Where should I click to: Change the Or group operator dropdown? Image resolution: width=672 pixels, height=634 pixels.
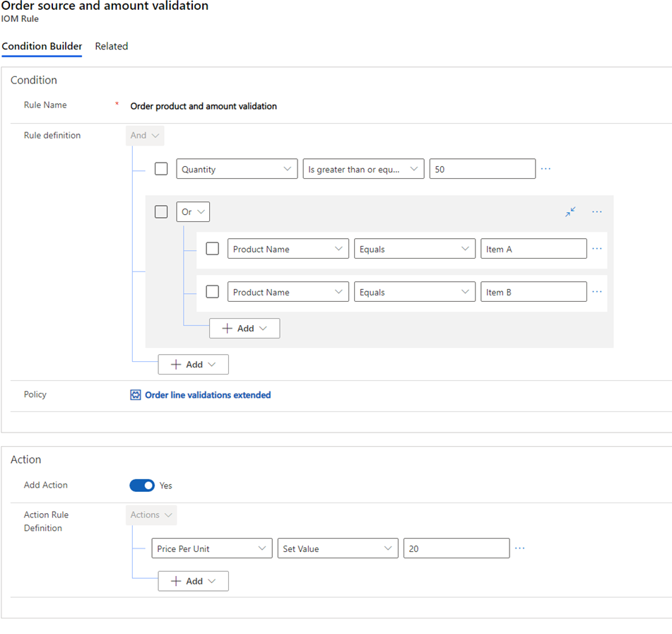193,212
